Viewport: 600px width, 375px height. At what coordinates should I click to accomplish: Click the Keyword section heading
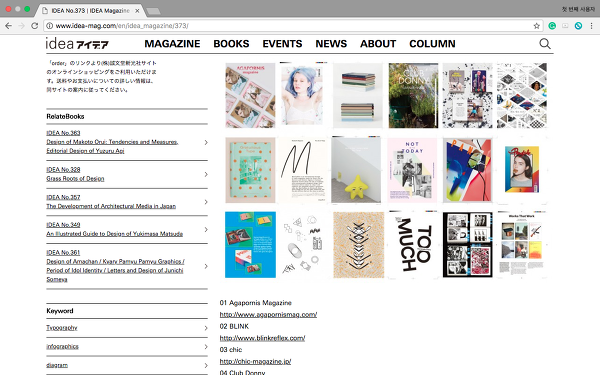(x=60, y=311)
